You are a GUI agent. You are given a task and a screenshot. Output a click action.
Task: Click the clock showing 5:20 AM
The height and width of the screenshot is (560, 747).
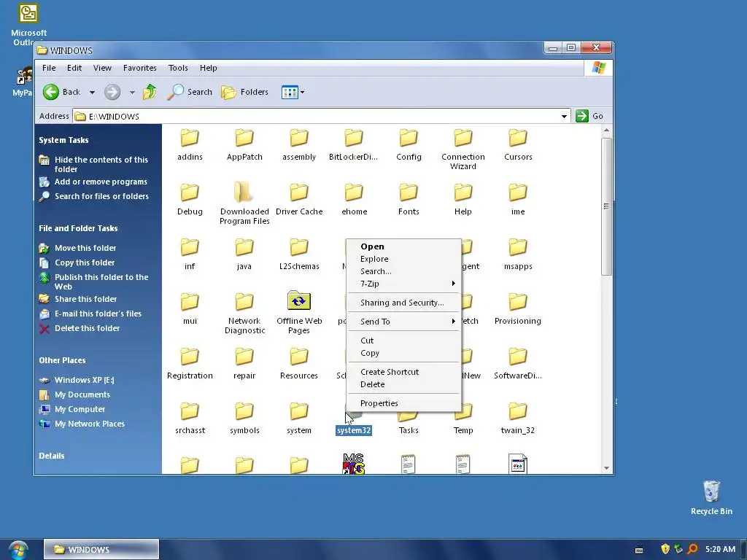click(x=720, y=549)
